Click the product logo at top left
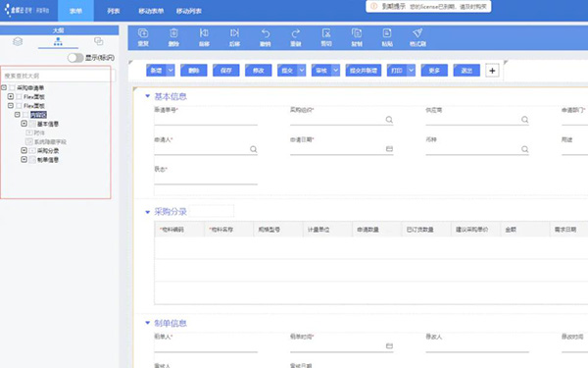588x368 pixels. coord(26,10)
